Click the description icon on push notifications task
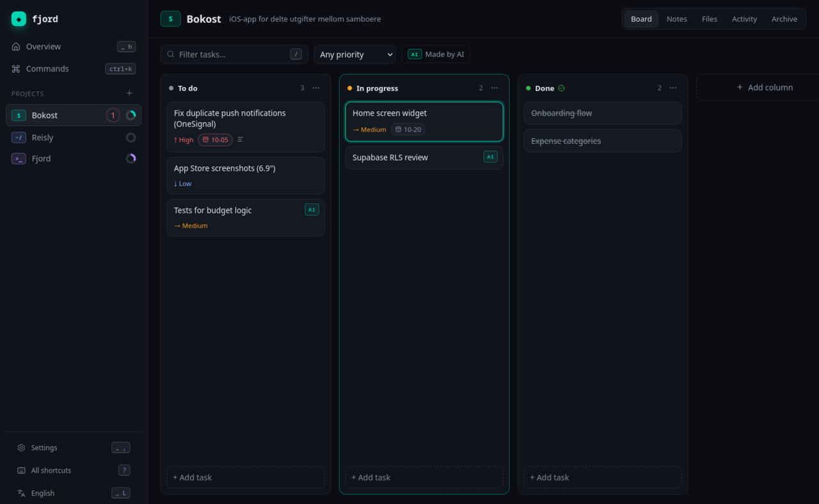The image size is (819, 504). [x=241, y=139]
